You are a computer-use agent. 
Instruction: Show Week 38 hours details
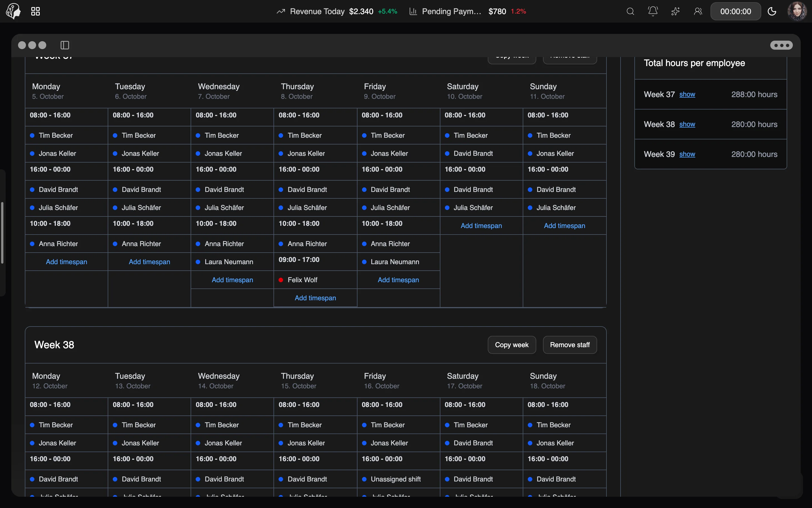[687, 124]
